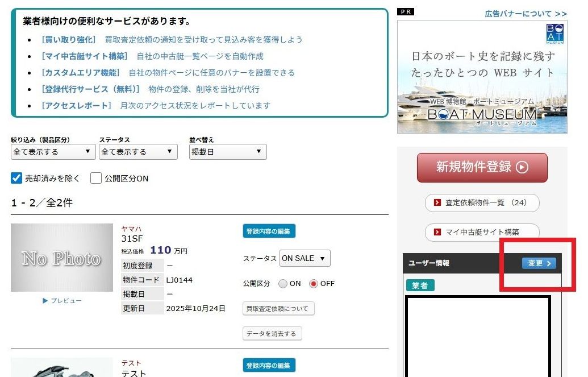Open the プレビュー link under No Photo
The image size is (588, 377).
coord(62,301)
